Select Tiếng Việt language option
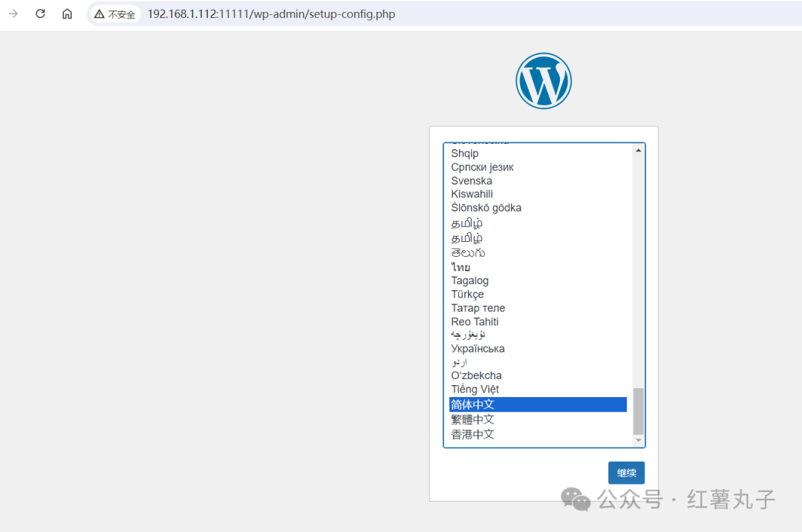This screenshot has height=532, width=802. tap(475, 390)
